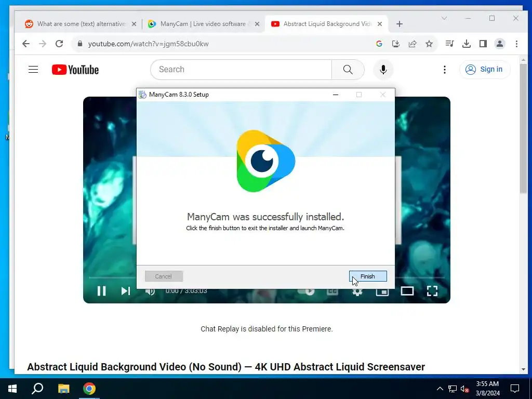Share this page icon in Chrome

point(412,44)
